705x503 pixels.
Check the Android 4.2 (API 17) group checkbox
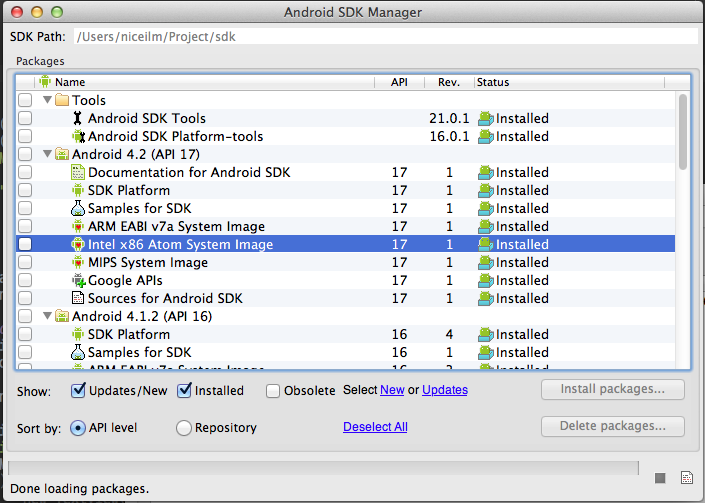tap(25, 154)
